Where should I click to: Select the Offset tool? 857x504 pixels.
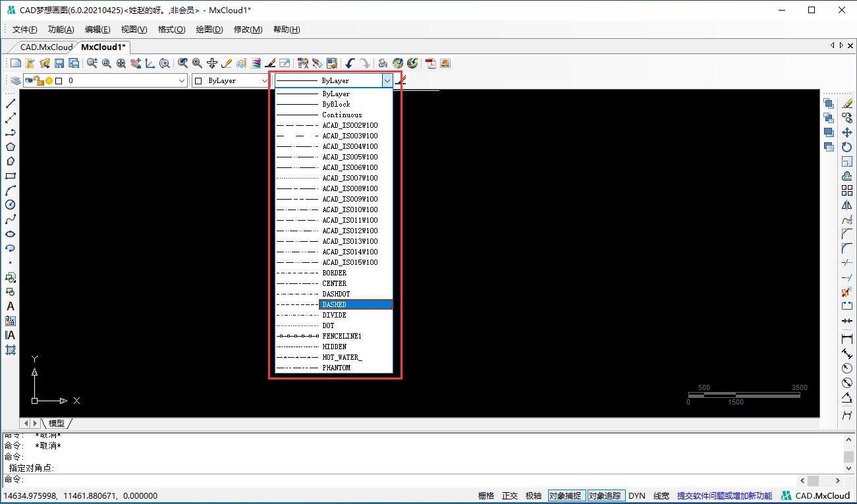847,176
